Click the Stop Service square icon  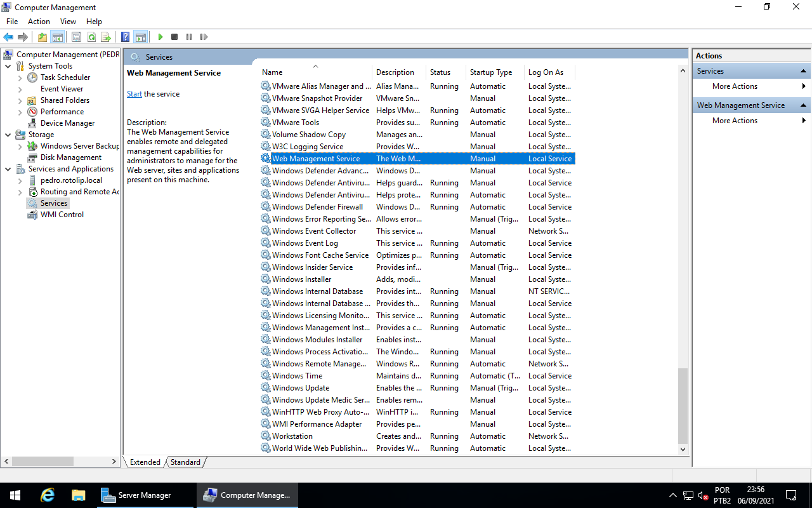(x=174, y=37)
